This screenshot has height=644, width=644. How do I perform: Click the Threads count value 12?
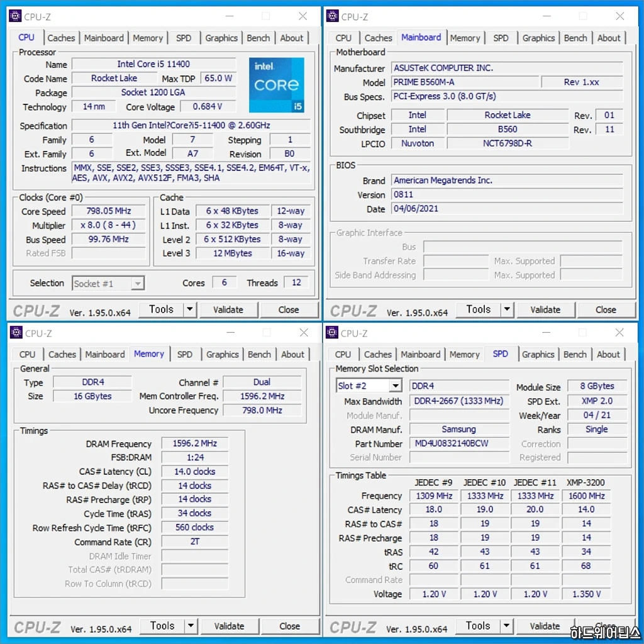click(x=296, y=282)
